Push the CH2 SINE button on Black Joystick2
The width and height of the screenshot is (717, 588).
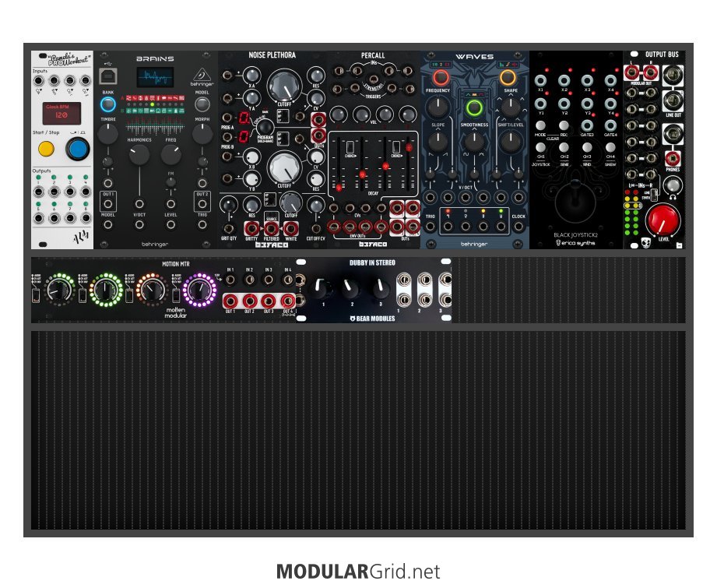[564, 147]
